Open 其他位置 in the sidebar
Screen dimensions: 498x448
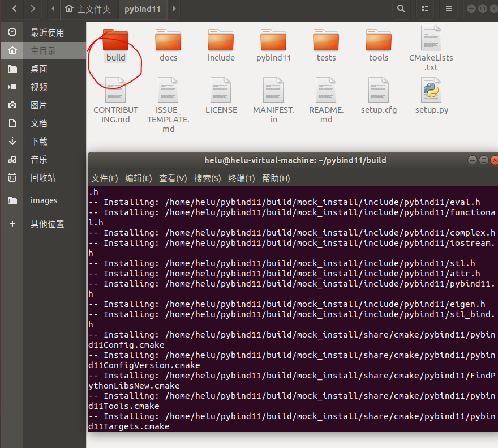48,224
